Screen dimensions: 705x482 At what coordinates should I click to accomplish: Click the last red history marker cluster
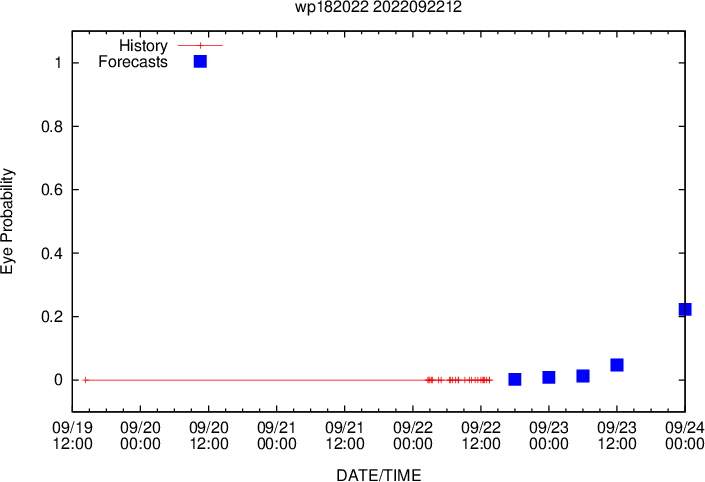pos(485,380)
